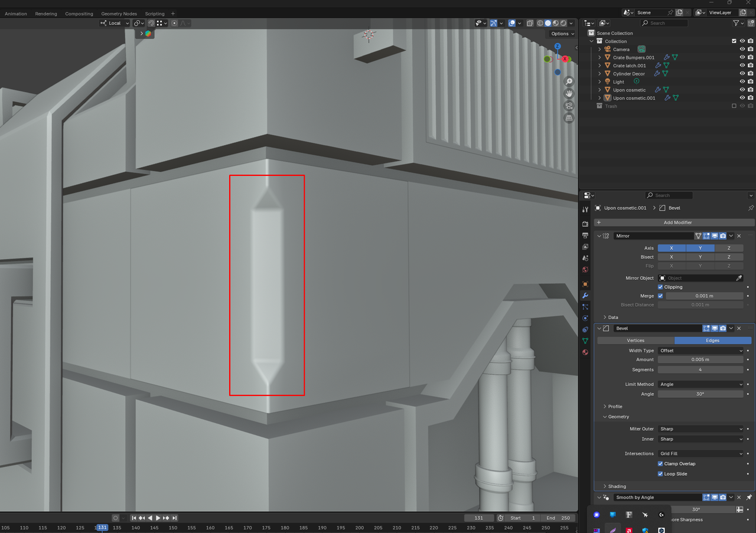Toggle Mirror Bisect X button
Screen dimensions: 756x533
click(x=672, y=257)
